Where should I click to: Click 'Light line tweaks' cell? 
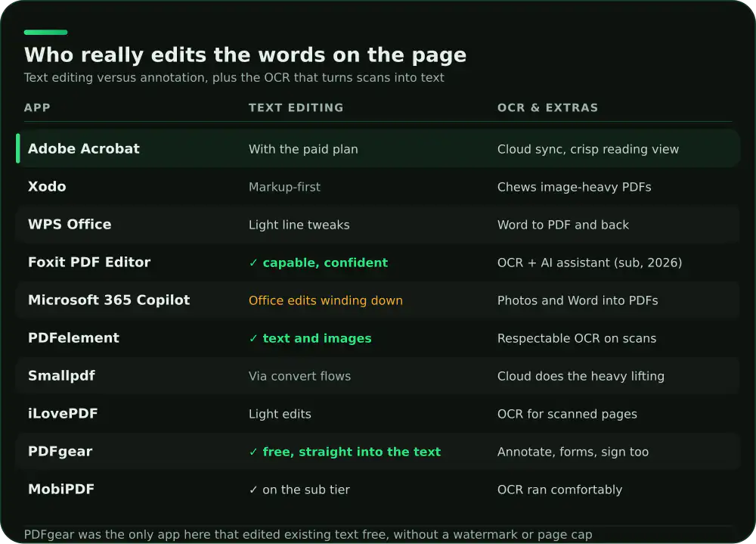[299, 225]
